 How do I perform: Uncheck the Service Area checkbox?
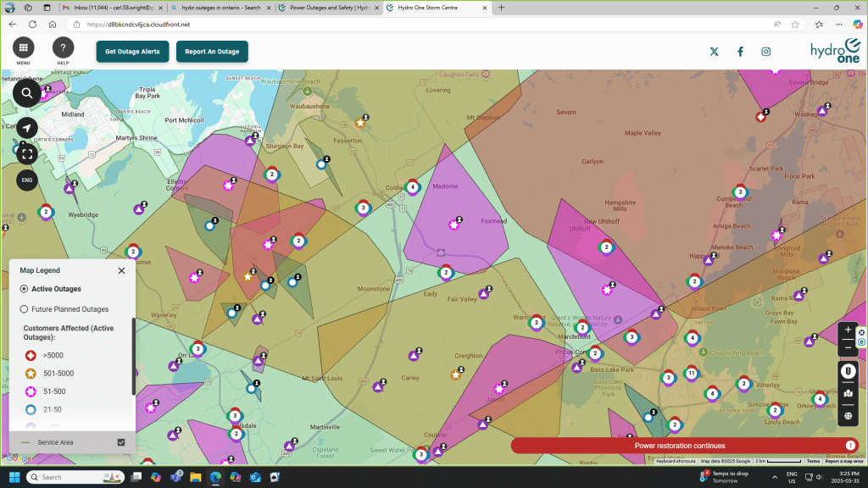tap(121, 442)
